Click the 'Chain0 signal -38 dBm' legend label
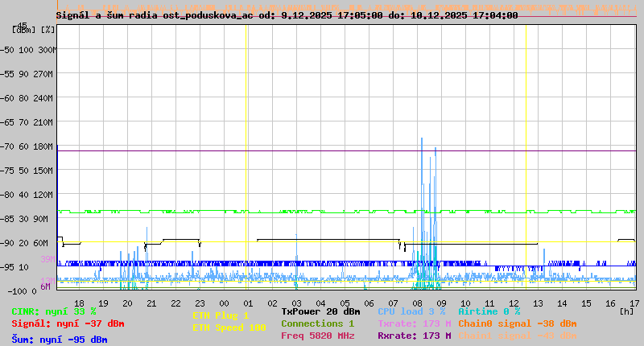This screenshot has width=644, height=346. [518, 323]
